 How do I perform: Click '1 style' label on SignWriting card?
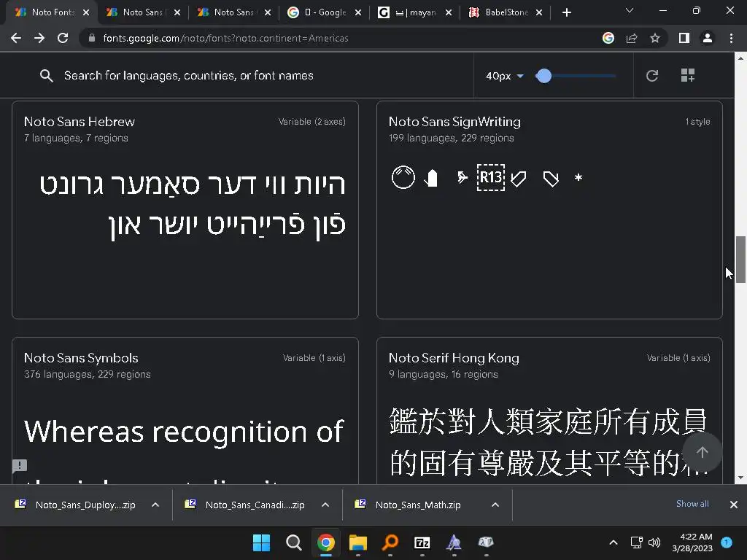coord(698,122)
